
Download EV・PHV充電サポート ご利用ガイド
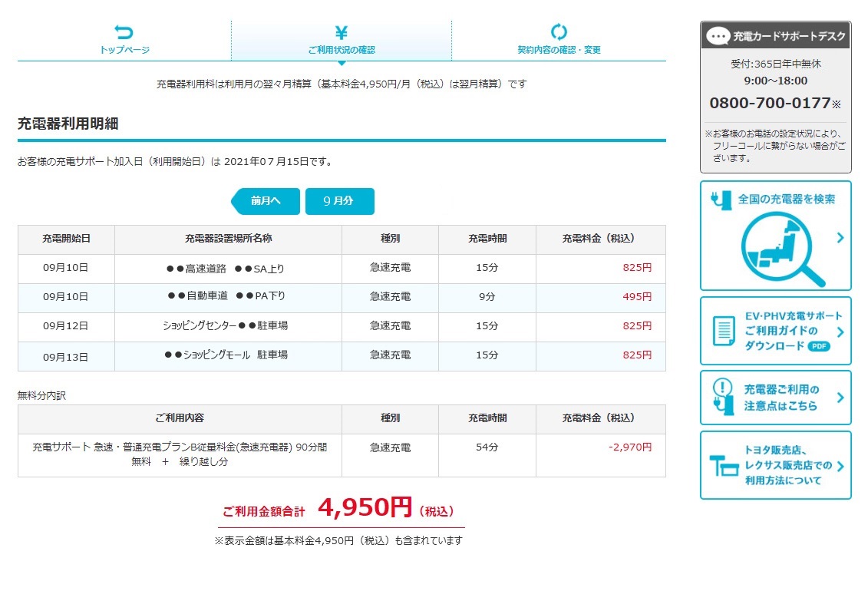pos(776,331)
